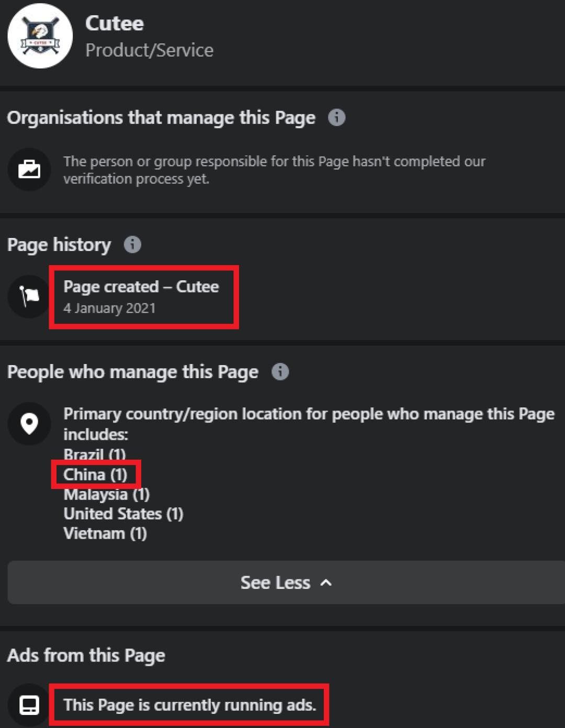
Task: Click the 4 January 2021 creation date
Action: coord(109,308)
